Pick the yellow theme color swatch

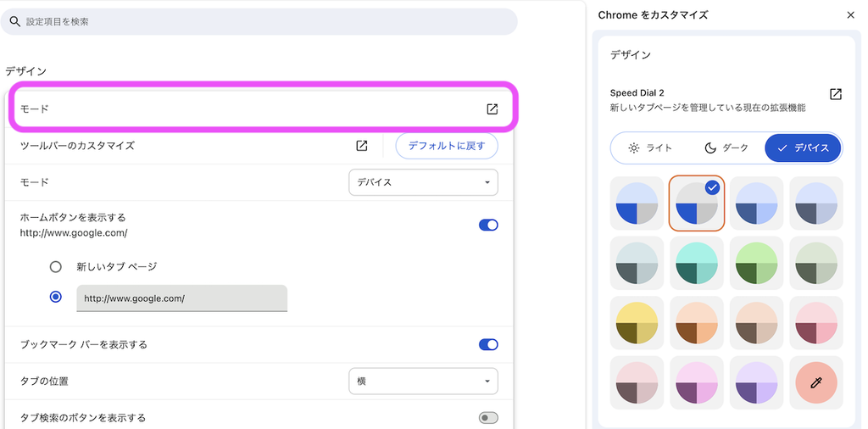[637, 323]
